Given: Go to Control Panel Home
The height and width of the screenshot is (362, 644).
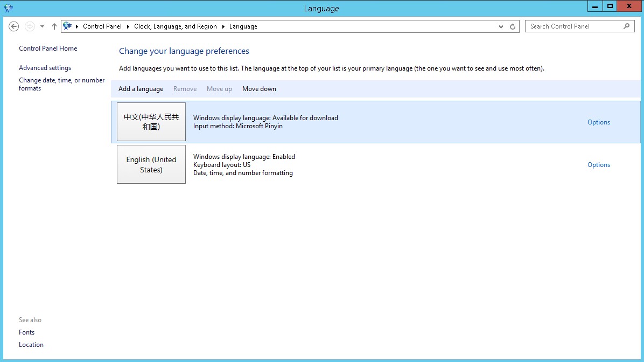Looking at the screenshot, I should pyautogui.click(x=48, y=48).
